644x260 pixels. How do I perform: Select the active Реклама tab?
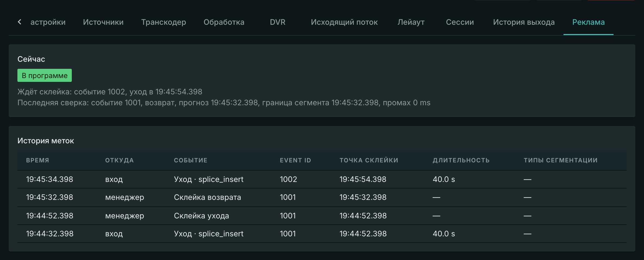[589, 22]
